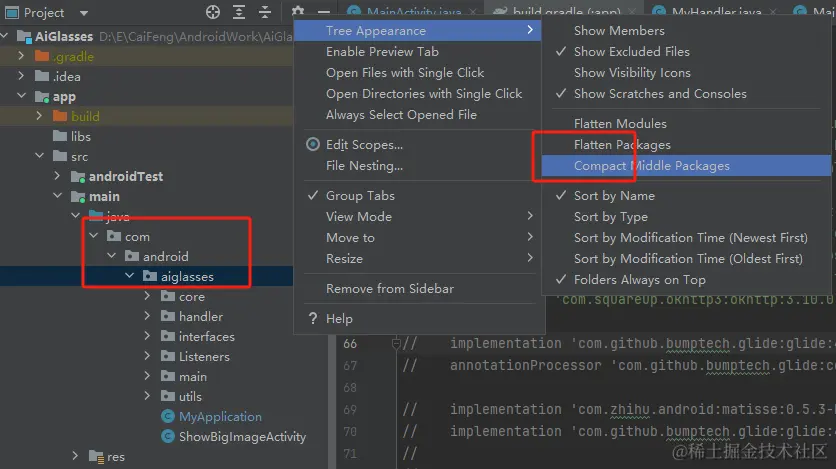The height and width of the screenshot is (469, 836).
Task: Collapse the src folder chevron
Action: [x=39, y=156]
